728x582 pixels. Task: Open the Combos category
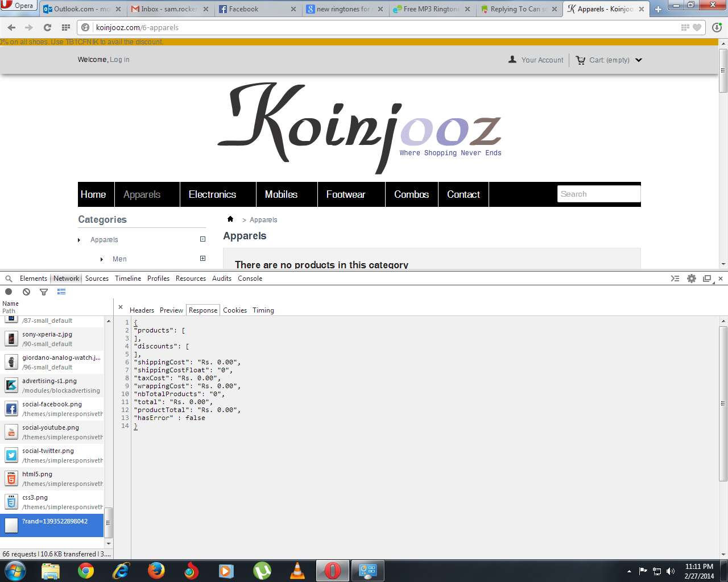point(412,194)
